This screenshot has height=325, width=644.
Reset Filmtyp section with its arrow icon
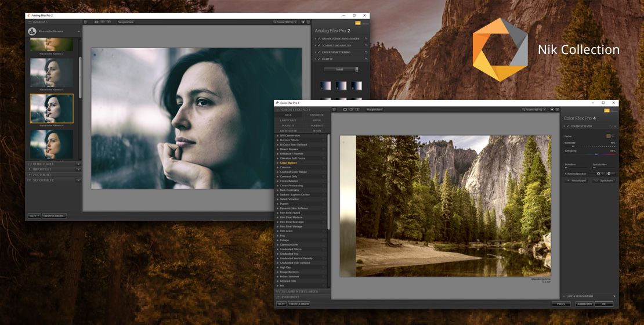tap(366, 59)
